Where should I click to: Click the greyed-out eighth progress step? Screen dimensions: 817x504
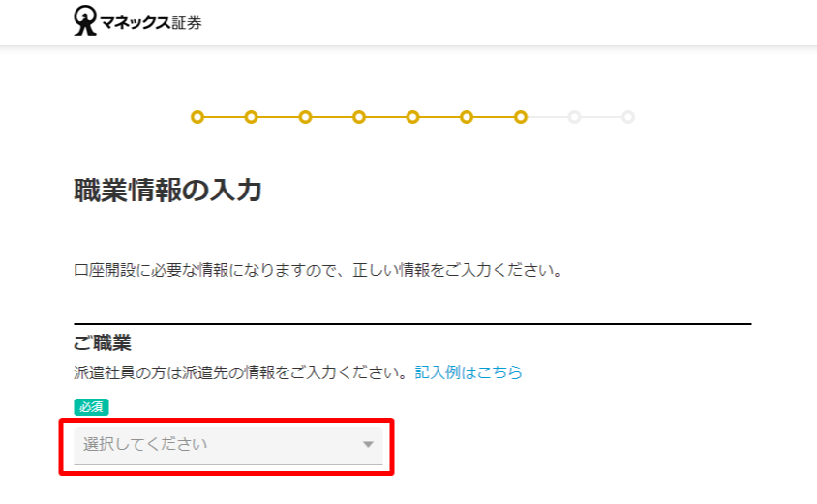[x=574, y=117]
